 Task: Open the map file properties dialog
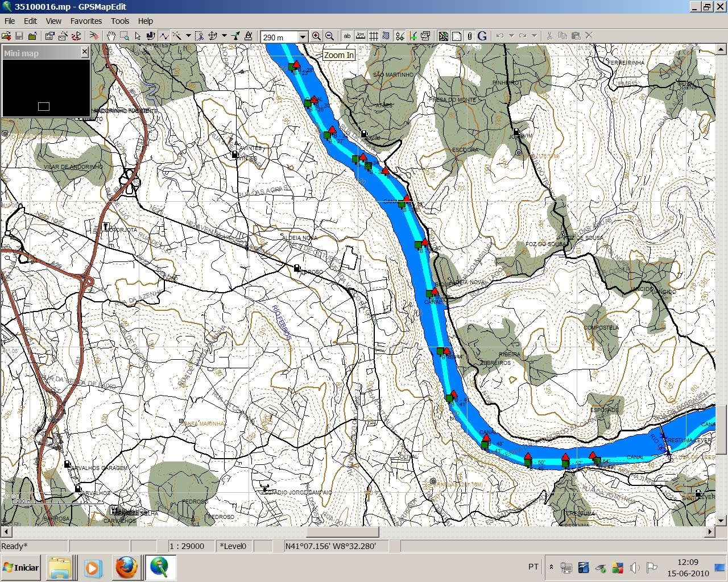(48, 36)
